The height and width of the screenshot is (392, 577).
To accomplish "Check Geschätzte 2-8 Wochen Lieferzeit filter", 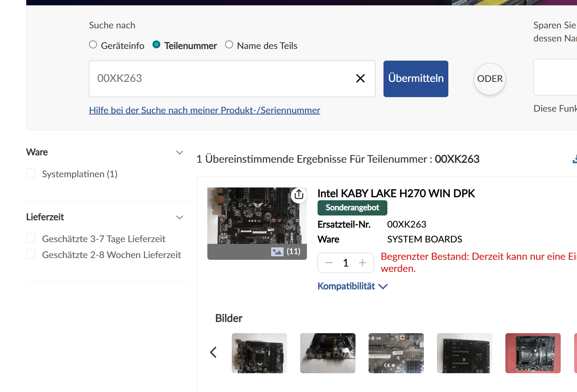I will 31,254.
